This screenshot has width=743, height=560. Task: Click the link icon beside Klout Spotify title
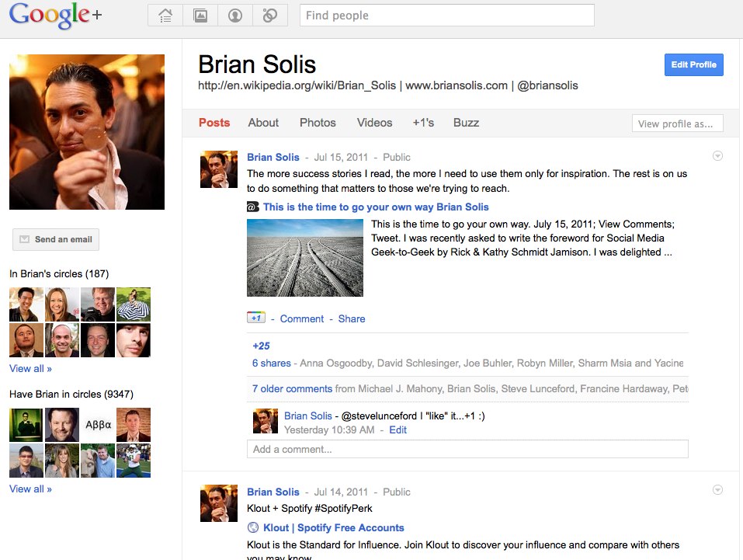click(253, 527)
